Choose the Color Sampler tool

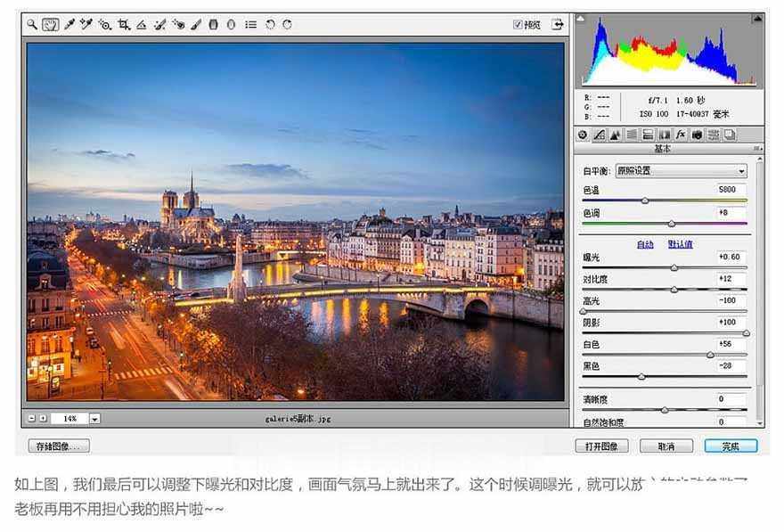86,24
